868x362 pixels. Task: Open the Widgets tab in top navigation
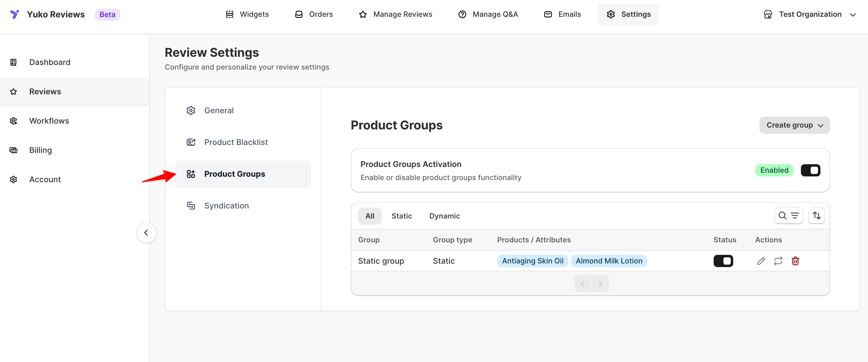pyautogui.click(x=247, y=14)
